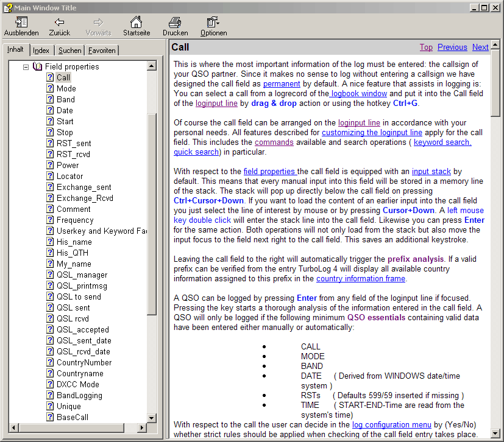The height and width of the screenshot is (442, 504).
Task: Select the Favoriten tab
Action: click(x=101, y=51)
